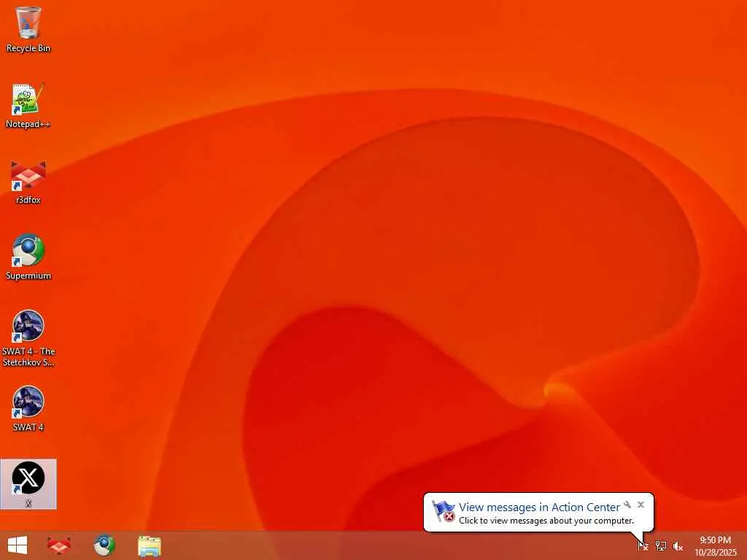Click 'Click to view messages about your computer' text

[546, 521]
